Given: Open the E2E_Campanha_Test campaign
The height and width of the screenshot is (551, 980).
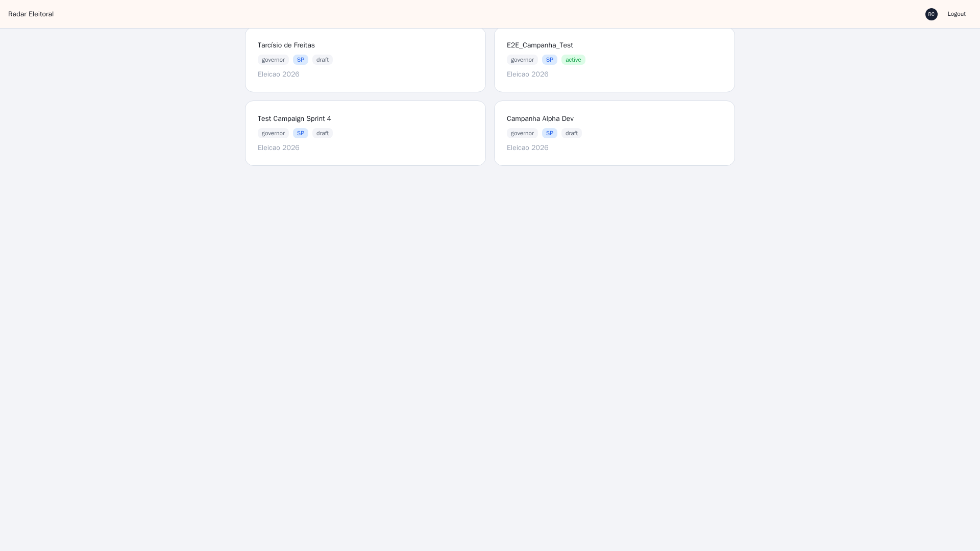Looking at the screenshot, I should [x=615, y=60].
